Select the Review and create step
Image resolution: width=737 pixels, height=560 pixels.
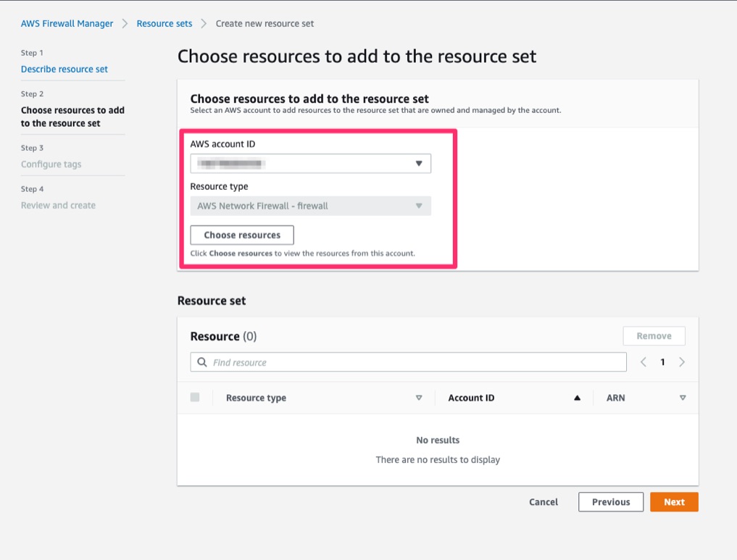tap(58, 205)
